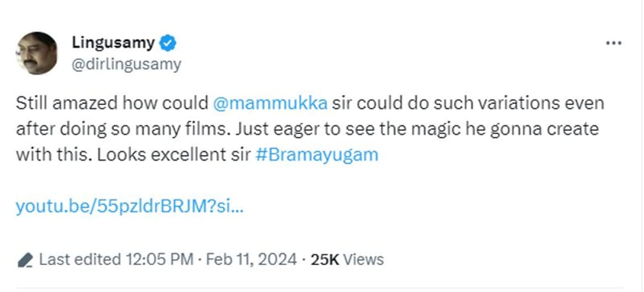Click the 25K count
Image resolution: width=644 pixels, height=292 pixels.
(325, 259)
